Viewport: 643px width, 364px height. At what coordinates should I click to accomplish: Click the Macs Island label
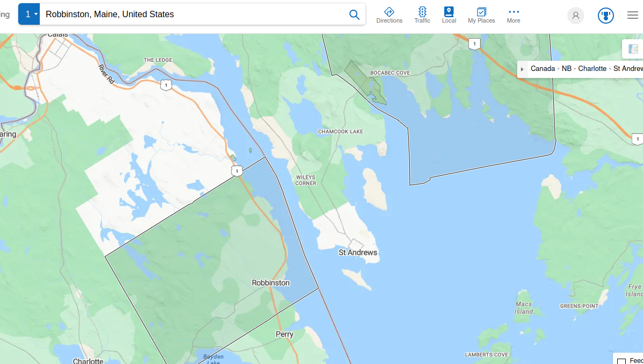(x=524, y=308)
